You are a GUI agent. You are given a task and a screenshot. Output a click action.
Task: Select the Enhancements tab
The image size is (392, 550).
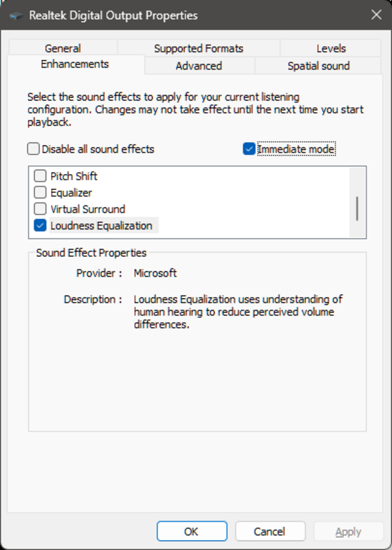coord(75,64)
